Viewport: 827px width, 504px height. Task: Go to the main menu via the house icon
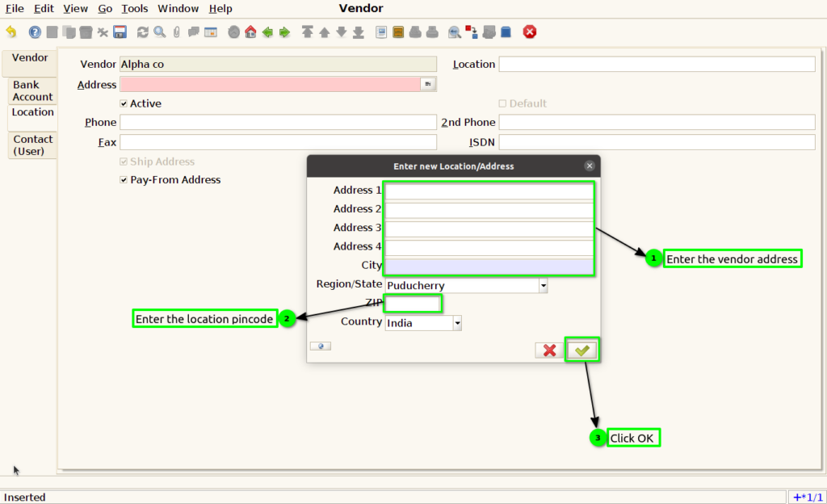coord(250,32)
